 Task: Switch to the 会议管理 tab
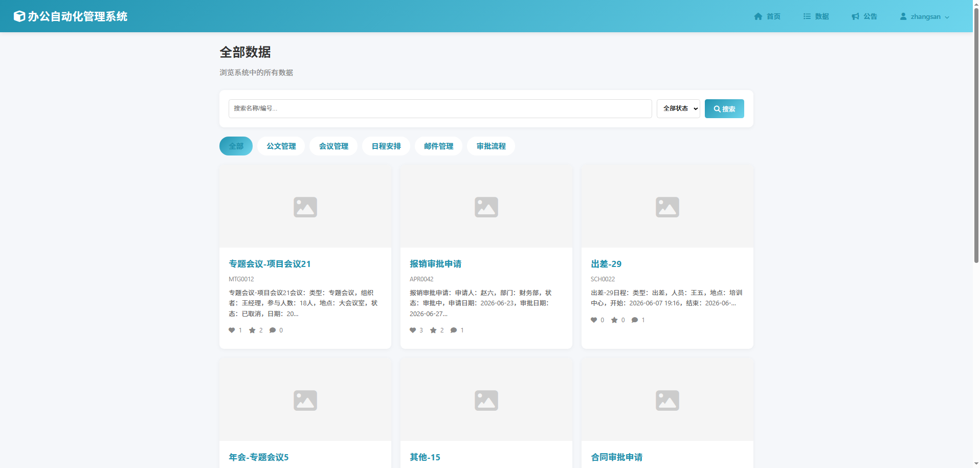click(x=333, y=146)
